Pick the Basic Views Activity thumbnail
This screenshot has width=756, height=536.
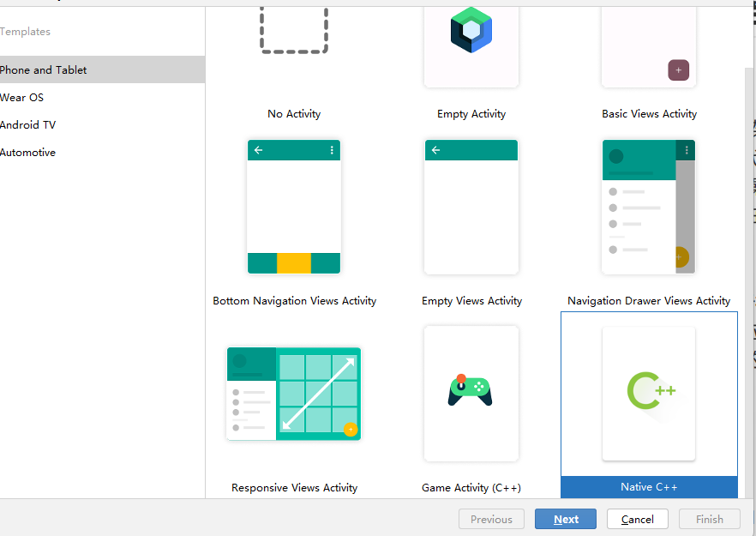(649, 43)
